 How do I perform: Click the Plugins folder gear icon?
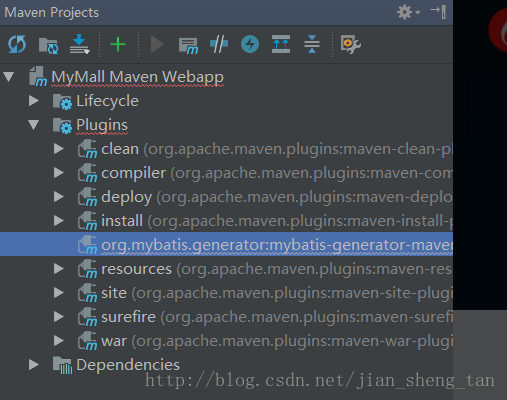[62, 126]
